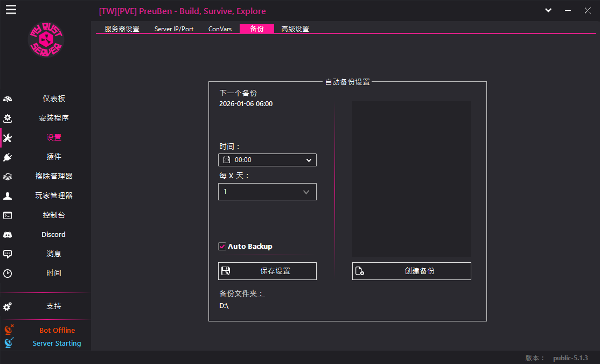Uncheck the Auto Backup checkbox
Viewport: 600px width, 364px height.
coord(222,247)
